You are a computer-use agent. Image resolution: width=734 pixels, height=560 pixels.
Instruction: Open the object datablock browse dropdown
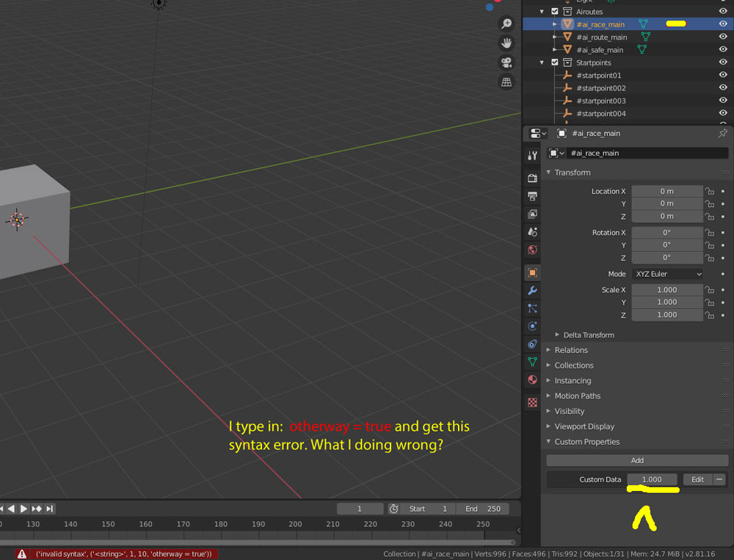[556, 153]
